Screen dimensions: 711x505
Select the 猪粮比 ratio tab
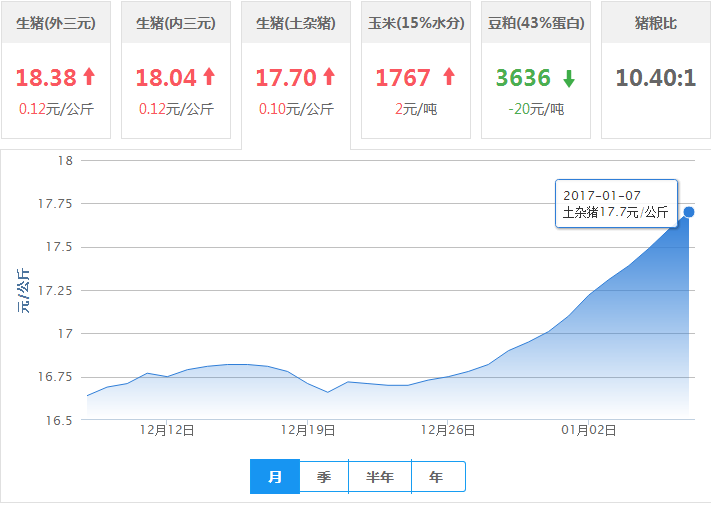[x=656, y=70]
